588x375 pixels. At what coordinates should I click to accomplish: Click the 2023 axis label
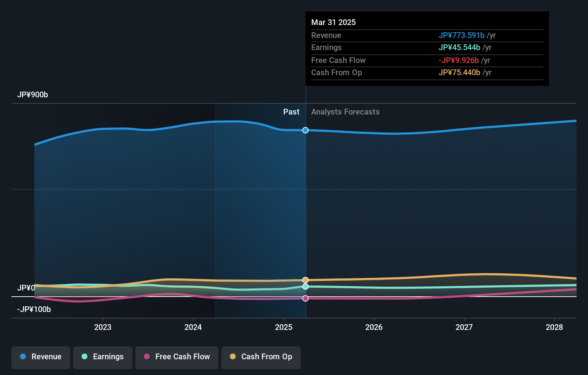point(103,327)
